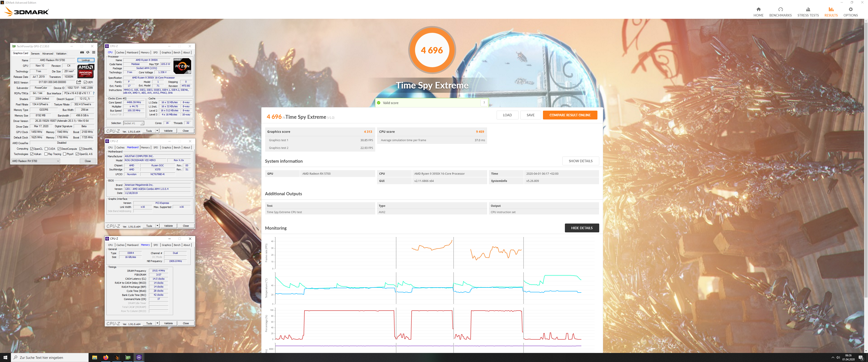Screen dimensions: 868x362
Task: Toggle the DirectML checkbox
Action: (x=81, y=149)
